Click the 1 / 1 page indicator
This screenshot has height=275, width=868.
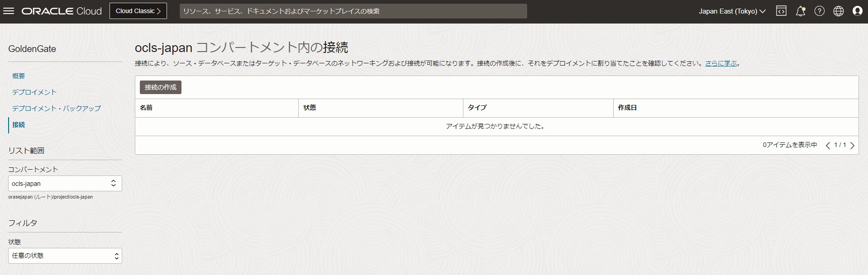click(x=840, y=145)
